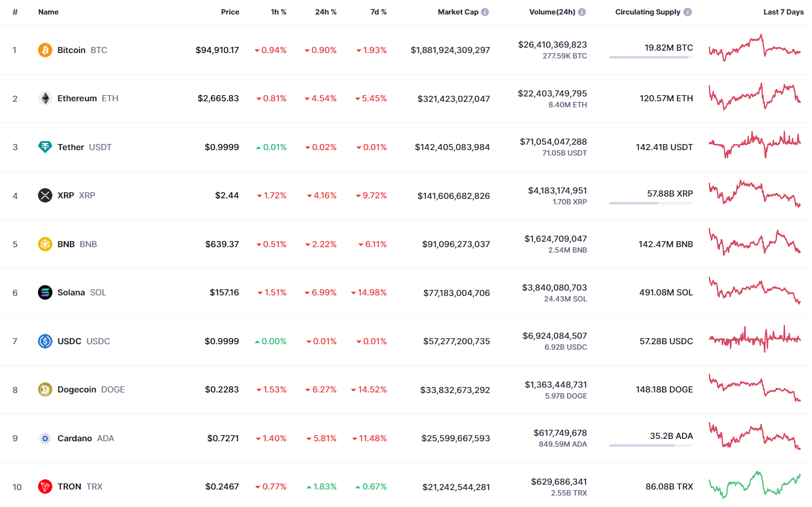The image size is (812, 507).
Task: Click the Volume(24h) info icon
Action: tap(582, 12)
